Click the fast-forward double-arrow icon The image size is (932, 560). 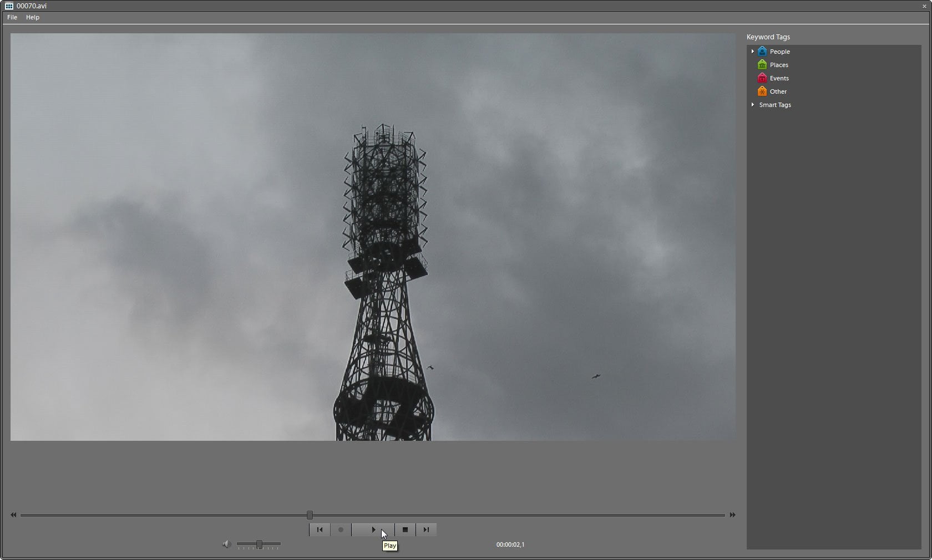(732, 515)
